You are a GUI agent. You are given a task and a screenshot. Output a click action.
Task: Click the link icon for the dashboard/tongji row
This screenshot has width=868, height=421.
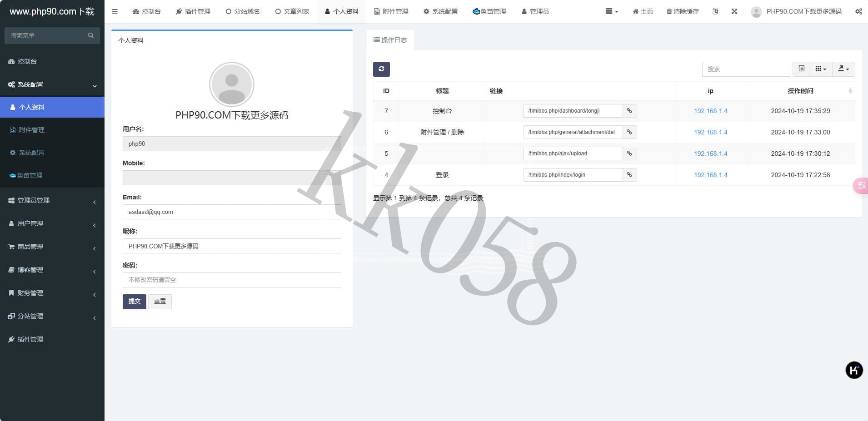629,111
